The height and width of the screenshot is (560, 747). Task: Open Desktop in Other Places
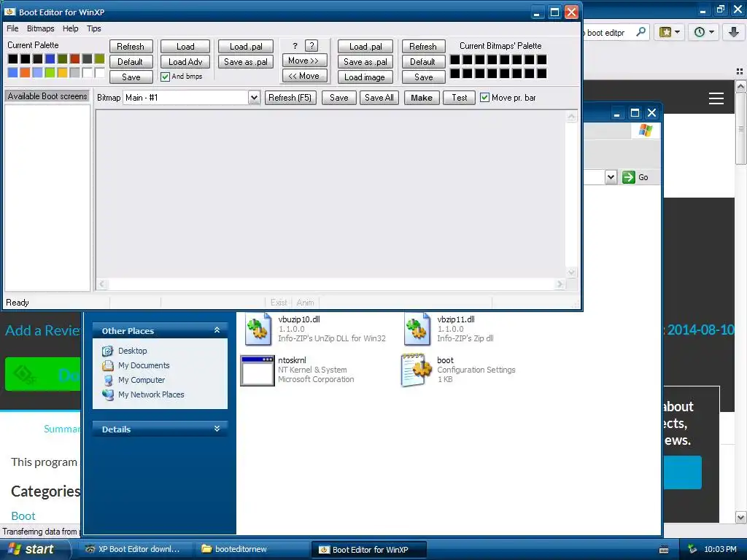coord(133,351)
